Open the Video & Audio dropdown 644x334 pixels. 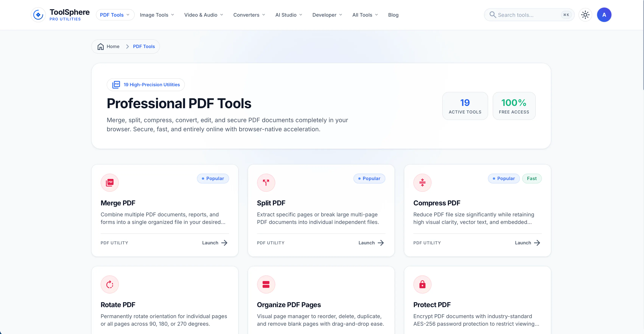(204, 15)
